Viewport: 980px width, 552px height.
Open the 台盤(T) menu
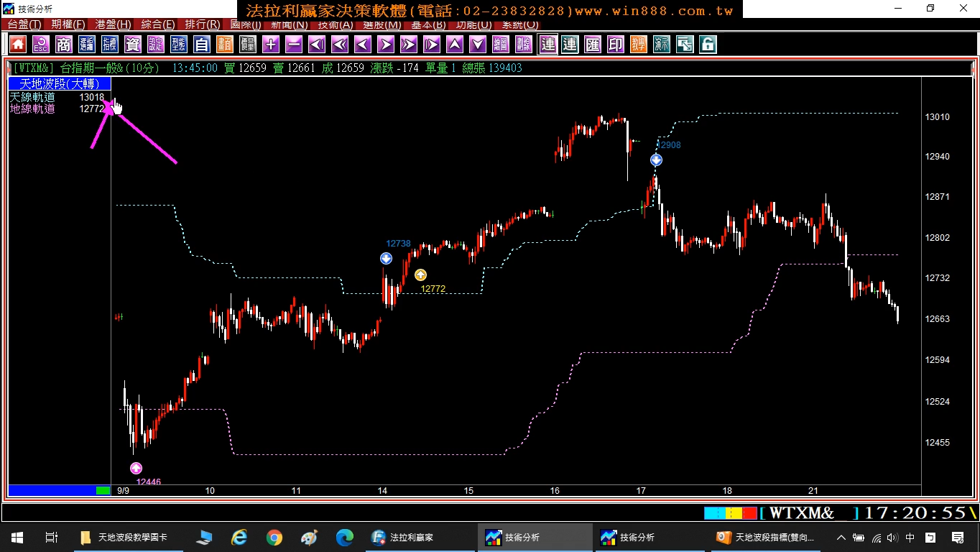coord(24,24)
